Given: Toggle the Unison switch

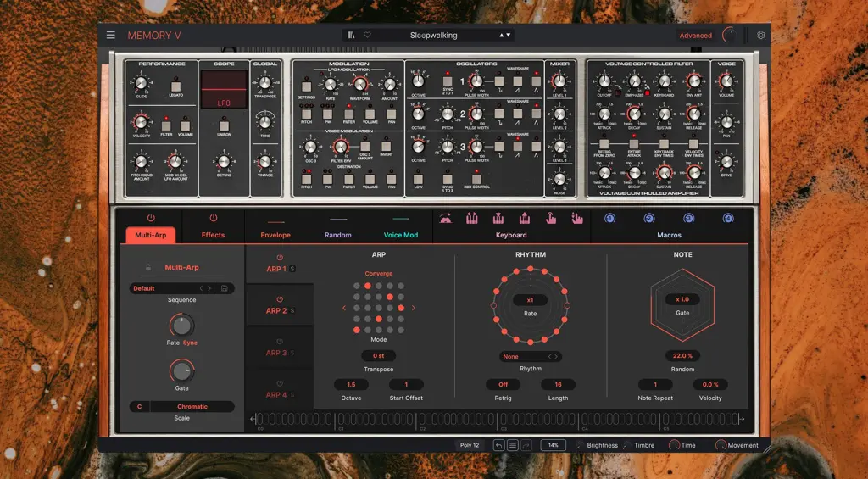Looking at the screenshot, I should pyautogui.click(x=224, y=125).
